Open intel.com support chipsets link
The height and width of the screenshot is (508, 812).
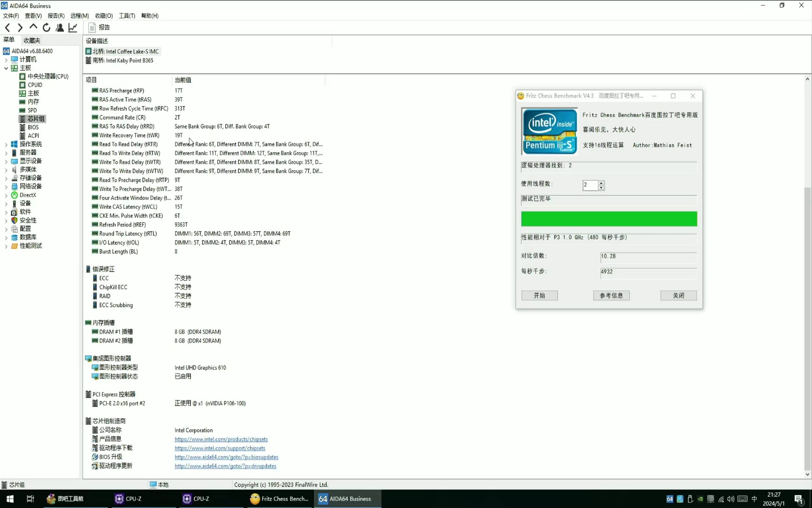pos(220,448)
